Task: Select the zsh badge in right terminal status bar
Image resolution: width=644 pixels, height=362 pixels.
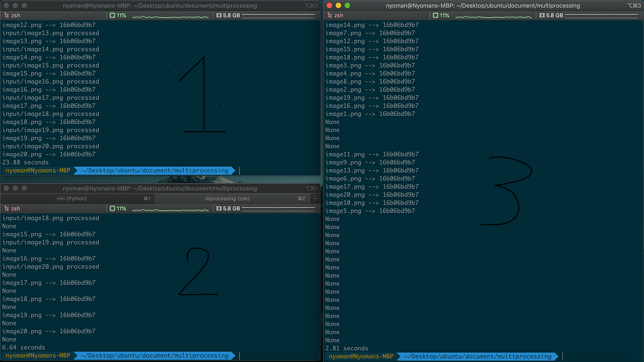Action: click(333, 15)
